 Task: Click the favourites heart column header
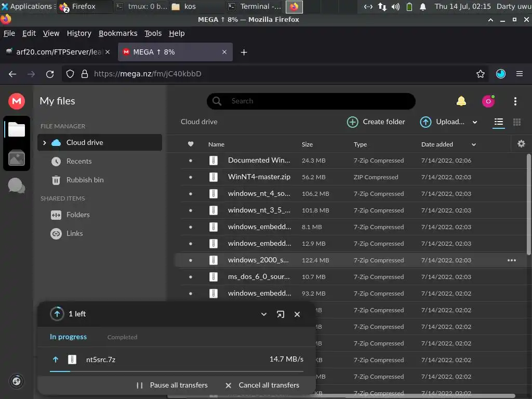[191, 144]
